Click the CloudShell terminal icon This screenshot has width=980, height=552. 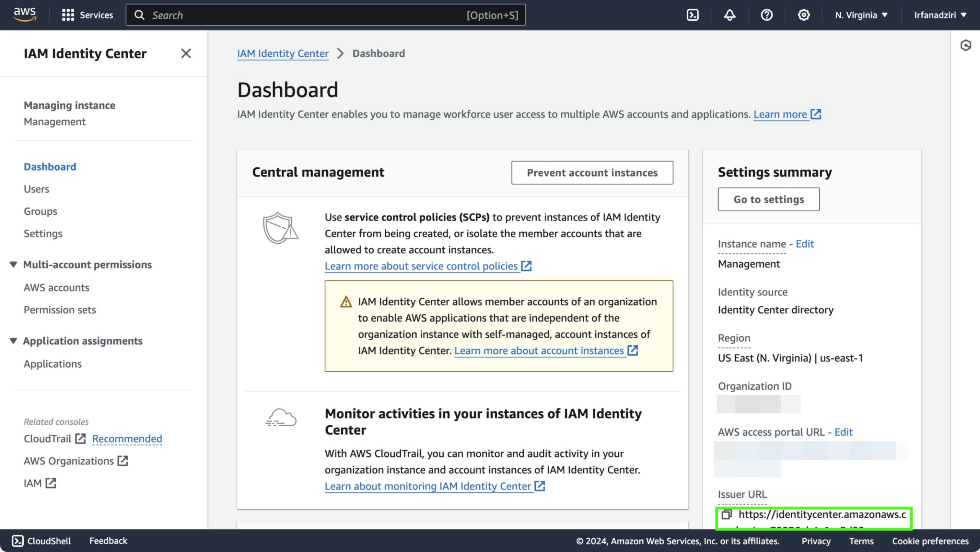pyautogui.click(x=693, y=15)
